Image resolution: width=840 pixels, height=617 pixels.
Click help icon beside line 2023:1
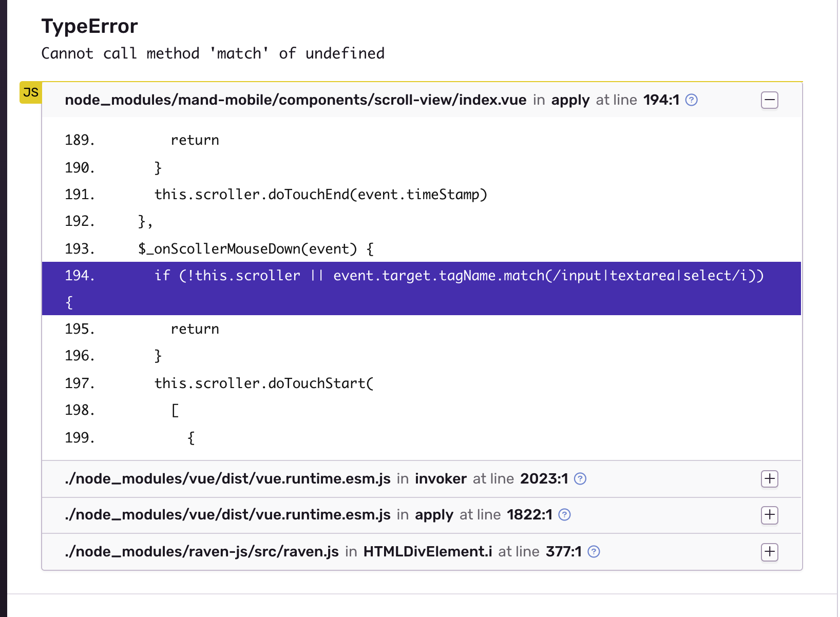(x=580, y=479)
